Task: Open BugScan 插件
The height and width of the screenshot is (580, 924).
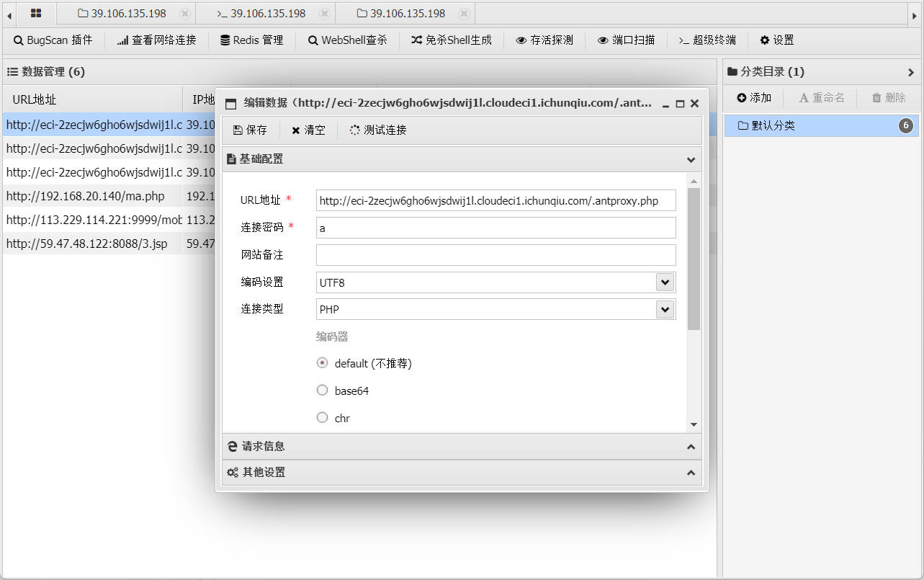Action: click(53, 40)
